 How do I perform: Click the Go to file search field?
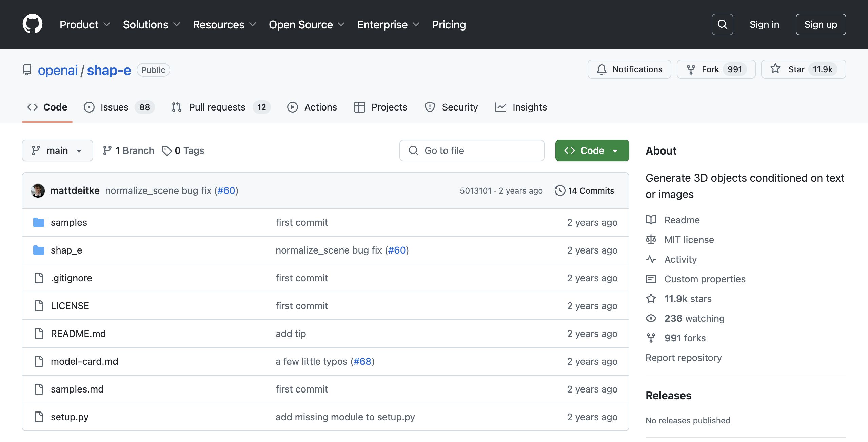472,150
